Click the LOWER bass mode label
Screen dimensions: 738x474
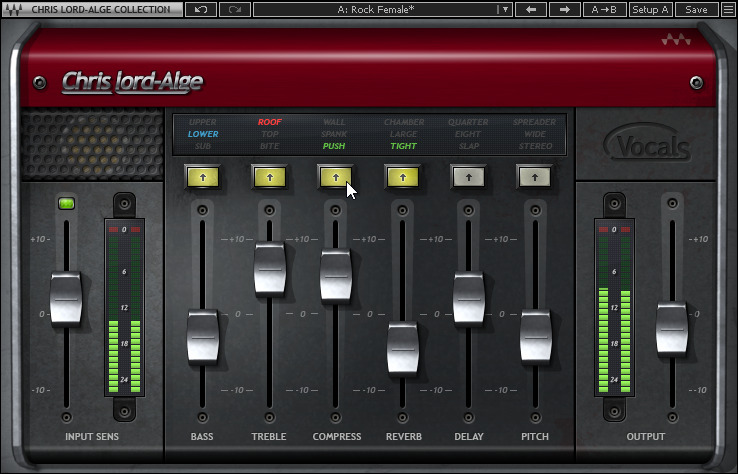pyautogui.click(x=203, y=134)
